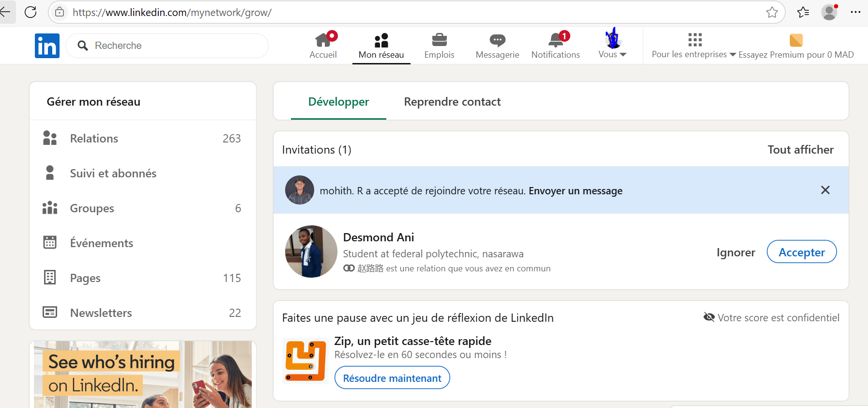Click the search magnifier icon
The image size is (868, 408).
pyautogui.click(x=83, y=46)
